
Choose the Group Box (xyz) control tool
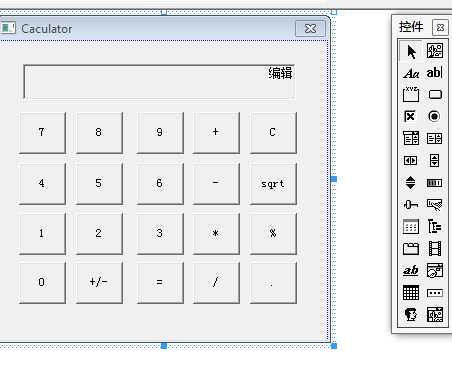pos(411,95)
